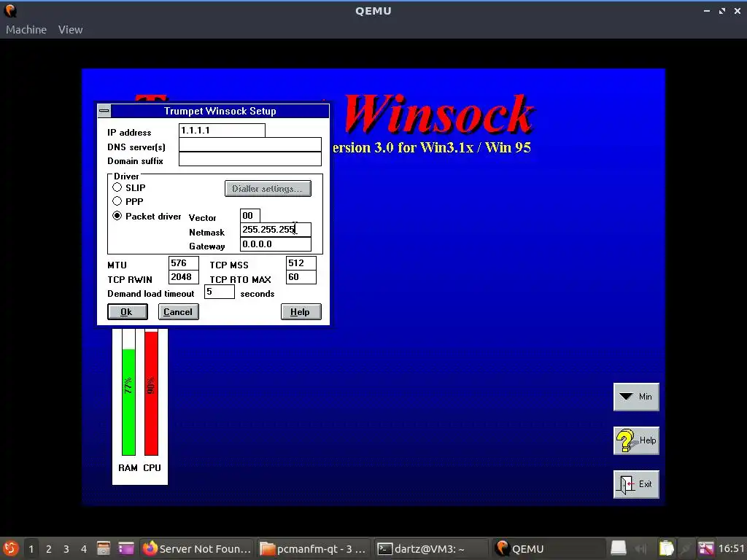747x560 pixels.
Task: Close the QEMU window
Action: [x=738, y=11]
